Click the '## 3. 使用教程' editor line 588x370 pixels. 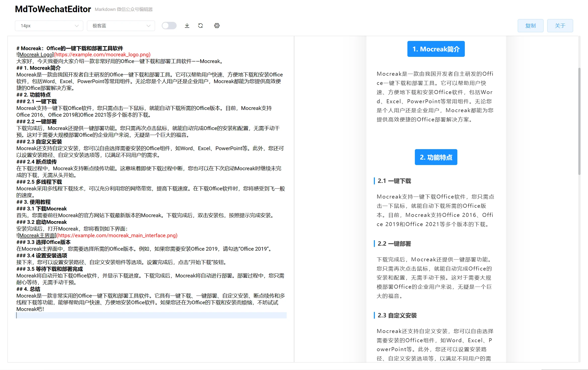[34, 202]
